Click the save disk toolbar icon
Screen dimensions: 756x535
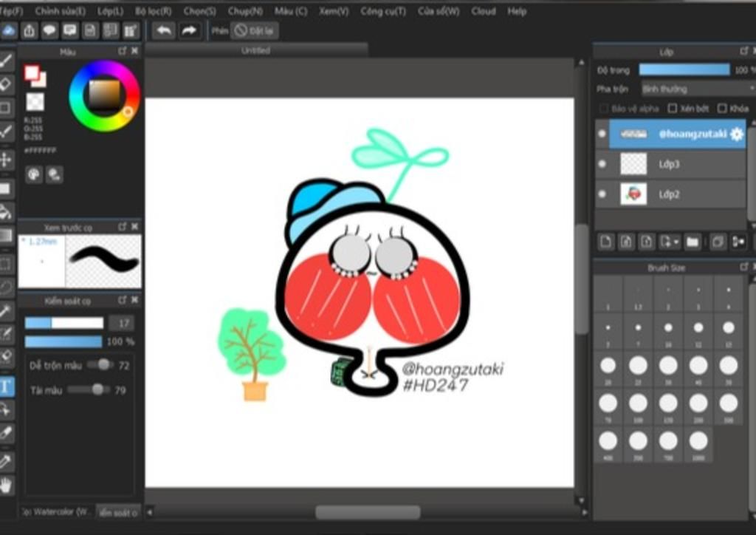pyautogui.click(x=90, y=30)
